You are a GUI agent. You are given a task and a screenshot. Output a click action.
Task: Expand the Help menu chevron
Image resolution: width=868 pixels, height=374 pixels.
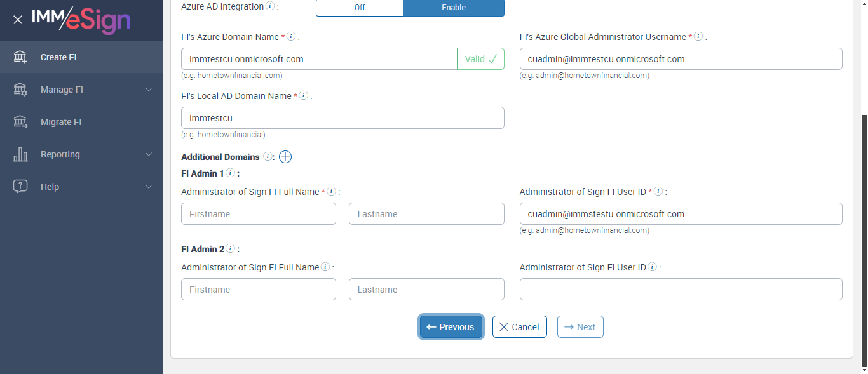click(149, 187)
